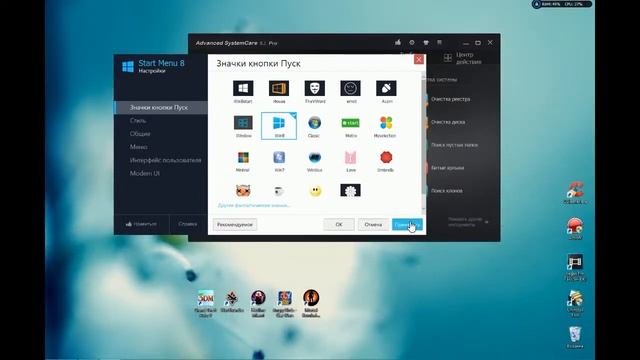
Task: Pick the dark blue oval orb icon
Action: (x=315, y=158)
